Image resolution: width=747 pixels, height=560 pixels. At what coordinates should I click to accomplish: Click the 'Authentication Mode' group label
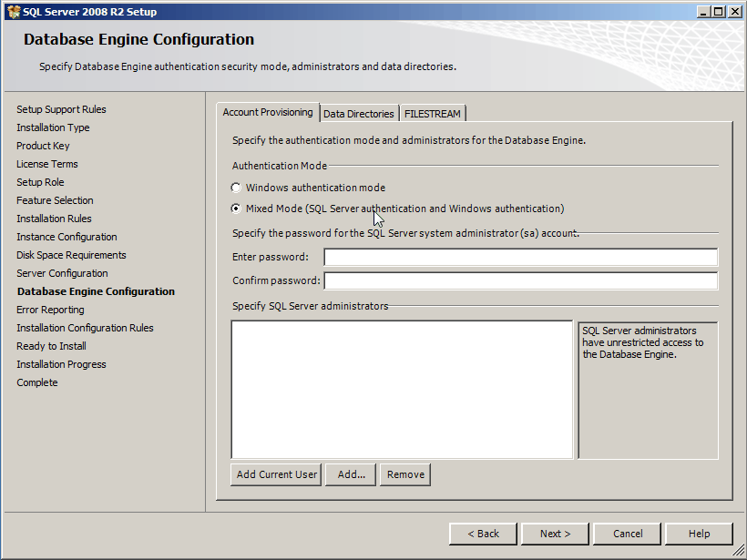280,166
